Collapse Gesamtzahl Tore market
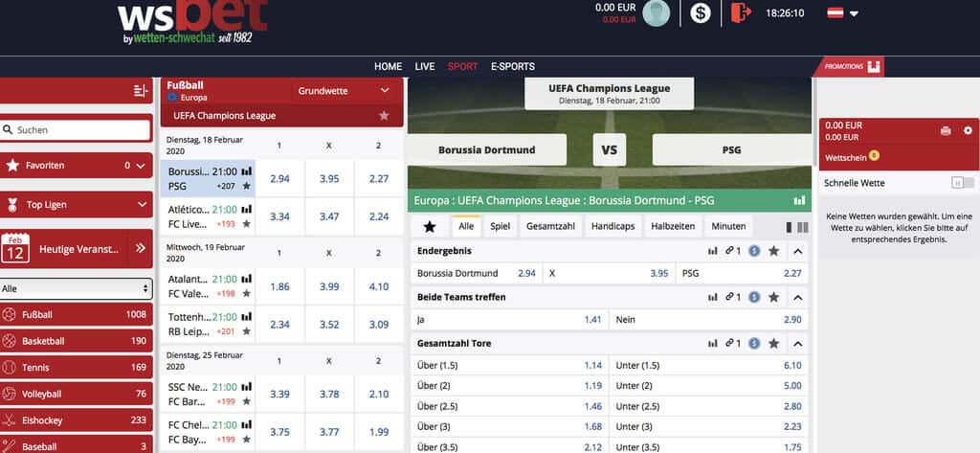Image resolution: width=980 pixels, height=453 pixels. coord(797,344)
